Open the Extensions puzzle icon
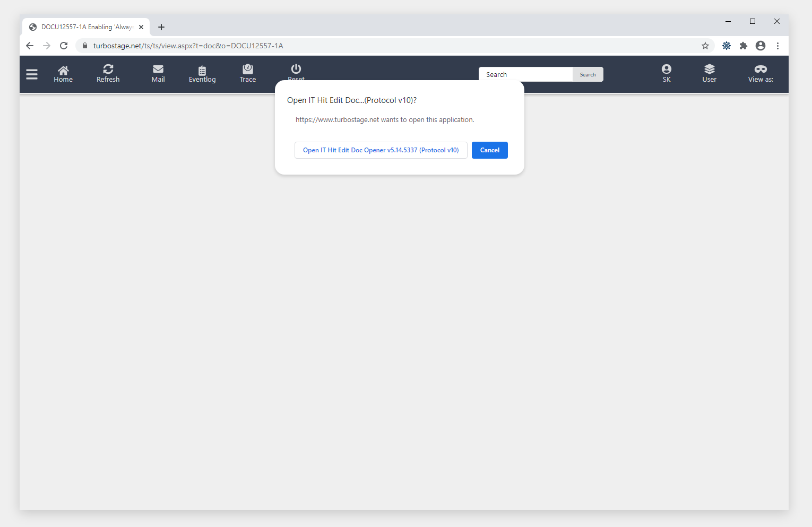812x527 pixels. click(x=744, y=46)
